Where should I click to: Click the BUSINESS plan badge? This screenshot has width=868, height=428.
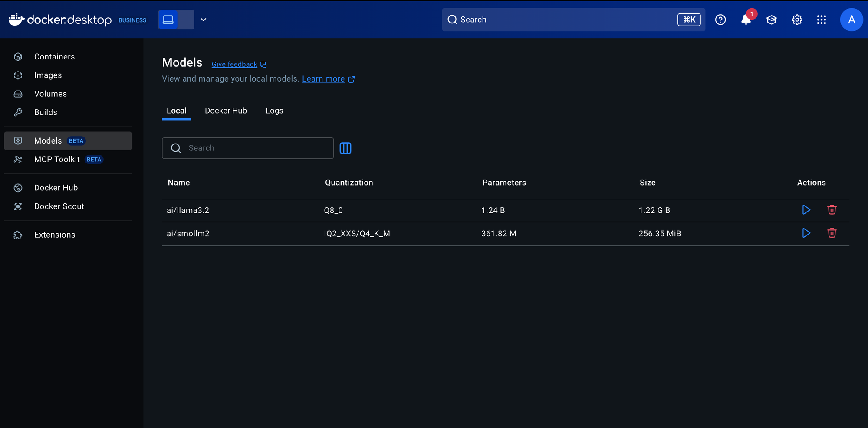click(x=132, y=20)
